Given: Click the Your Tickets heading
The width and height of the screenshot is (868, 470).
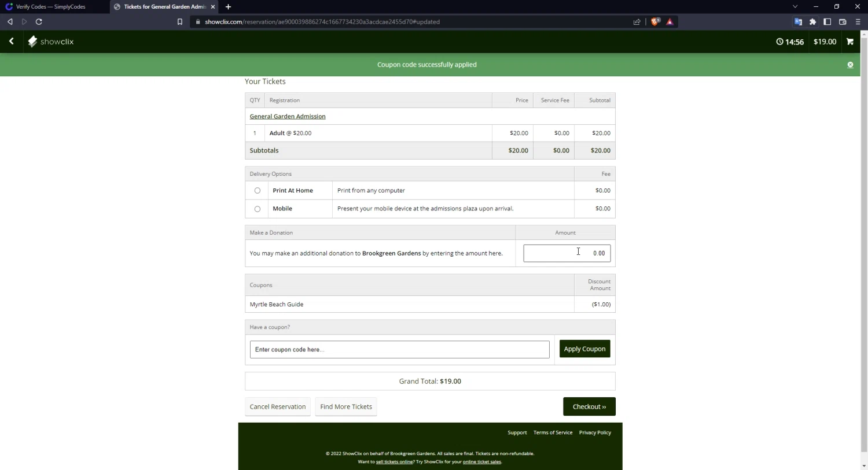Looking at the screenshot, I should [265, 82].
